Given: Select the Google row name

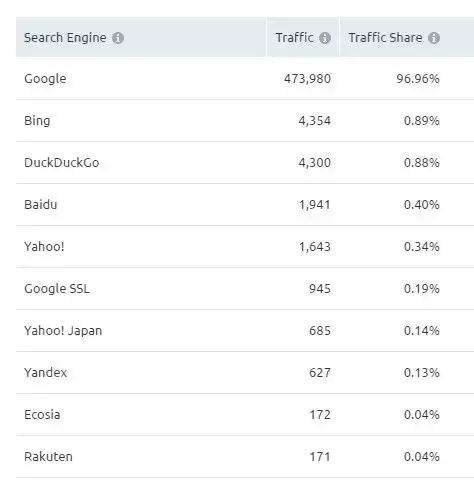Looking at the screenshot, I should coord(45,79).
